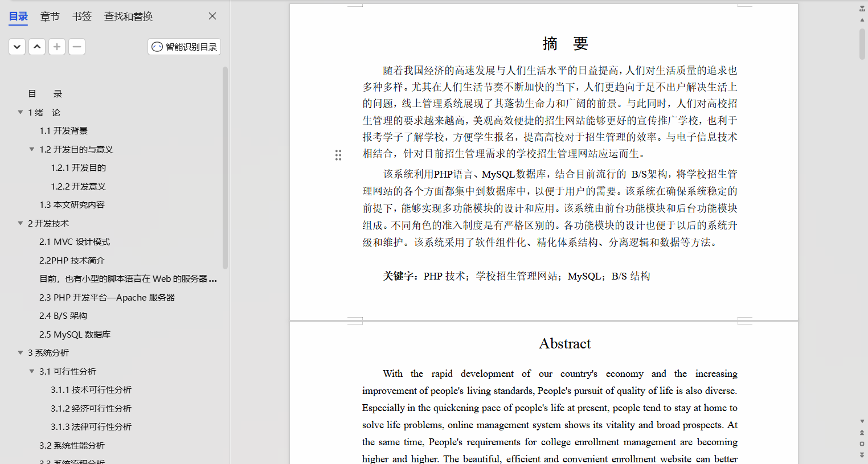Screen dimensions: 868x464
Task: Switch to the 章节 tab
Action: click(x=50, y=17)
